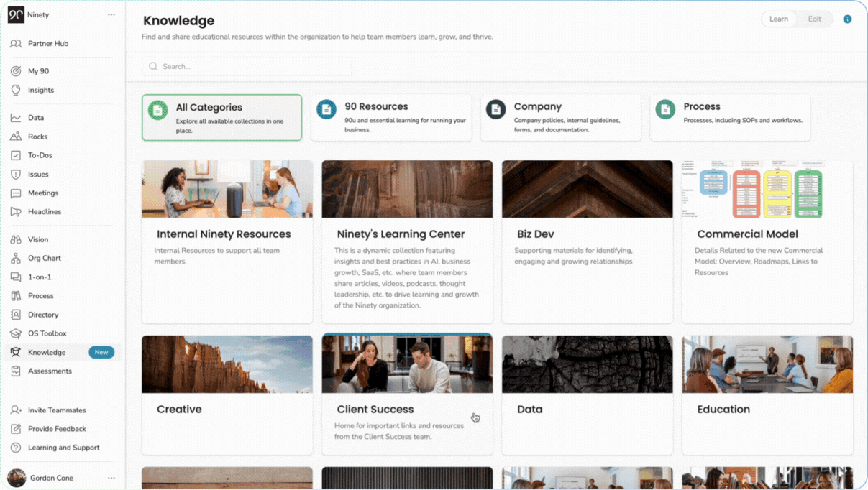Select the 90 Resources category tab
Screen dimensions: 868x490
coord(391,118)
